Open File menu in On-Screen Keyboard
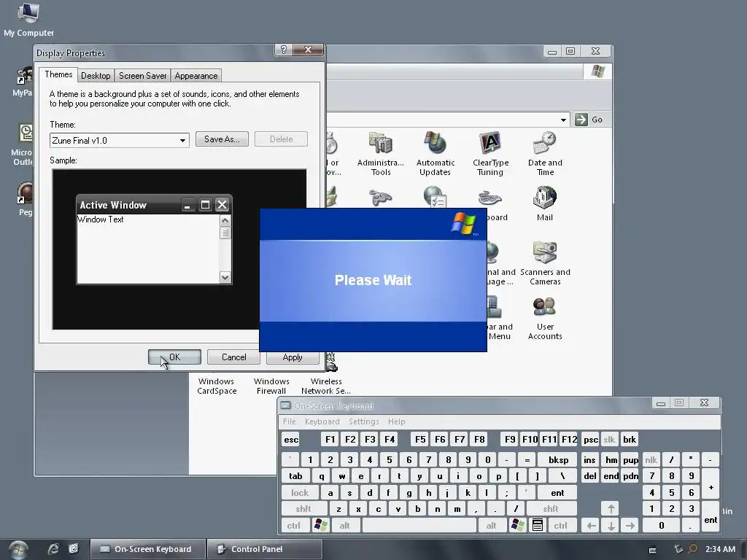Viewport: 747px width, 560px height. (x=289, y=421)
